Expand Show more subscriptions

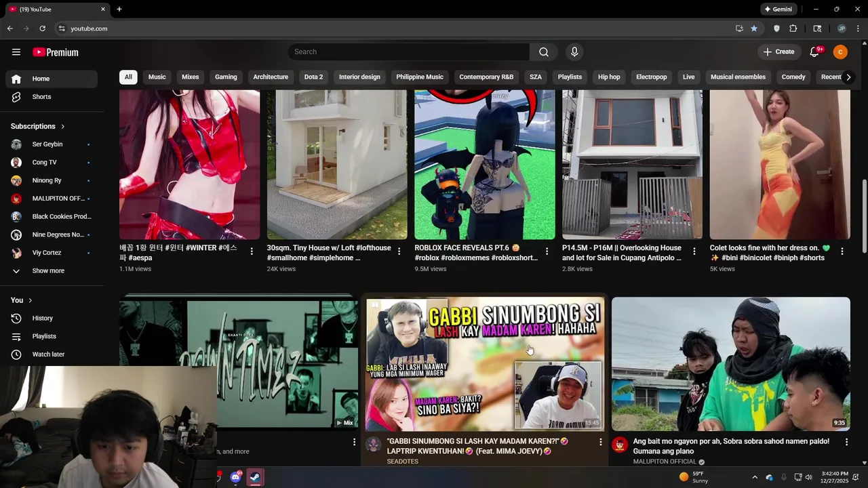[52, 271]
